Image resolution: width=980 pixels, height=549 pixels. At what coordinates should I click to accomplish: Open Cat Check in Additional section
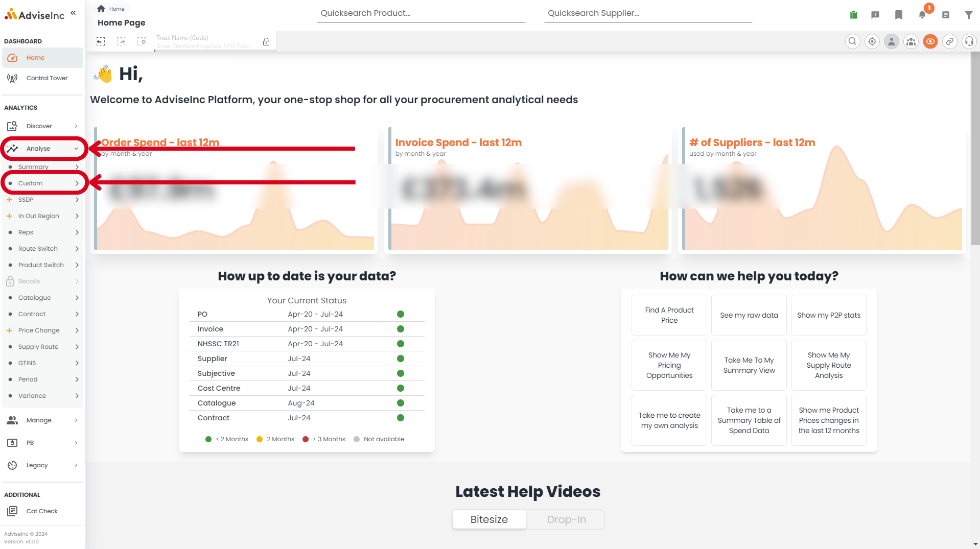(x=42, y=511)
